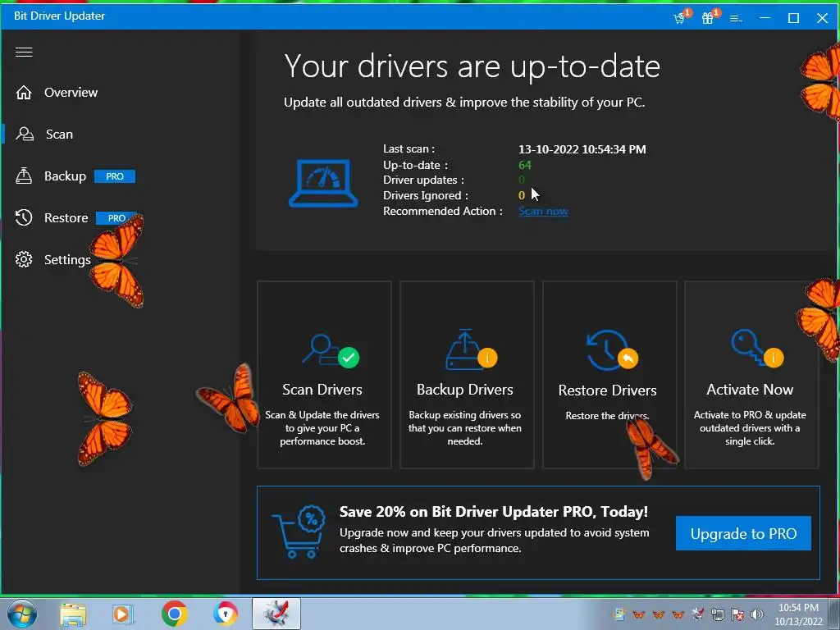Click the Action Center flag tray icon

coord(737,614)
